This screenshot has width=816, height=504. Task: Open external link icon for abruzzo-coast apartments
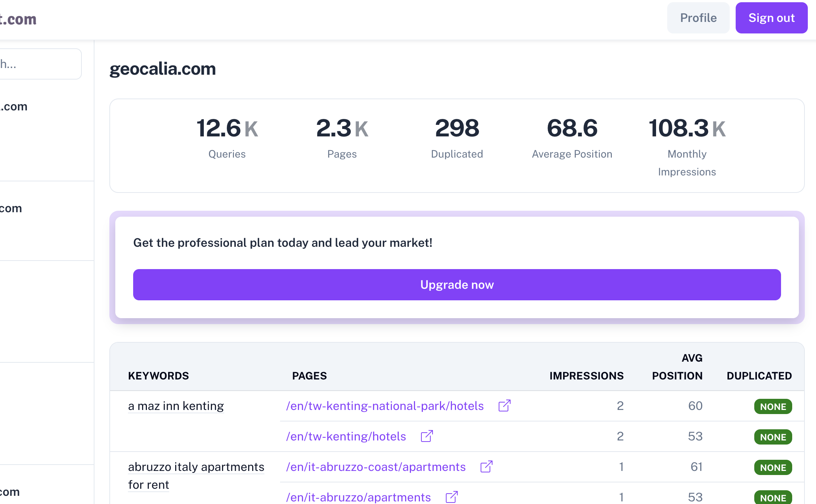[486, 467]
